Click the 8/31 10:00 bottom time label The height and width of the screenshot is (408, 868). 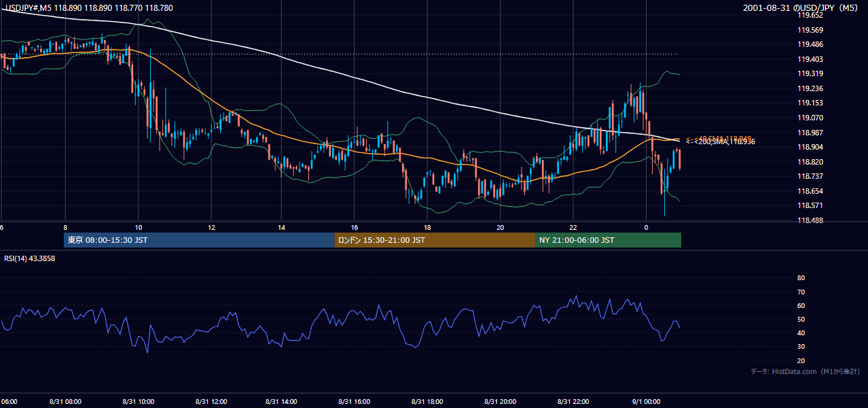pos(138,402)
